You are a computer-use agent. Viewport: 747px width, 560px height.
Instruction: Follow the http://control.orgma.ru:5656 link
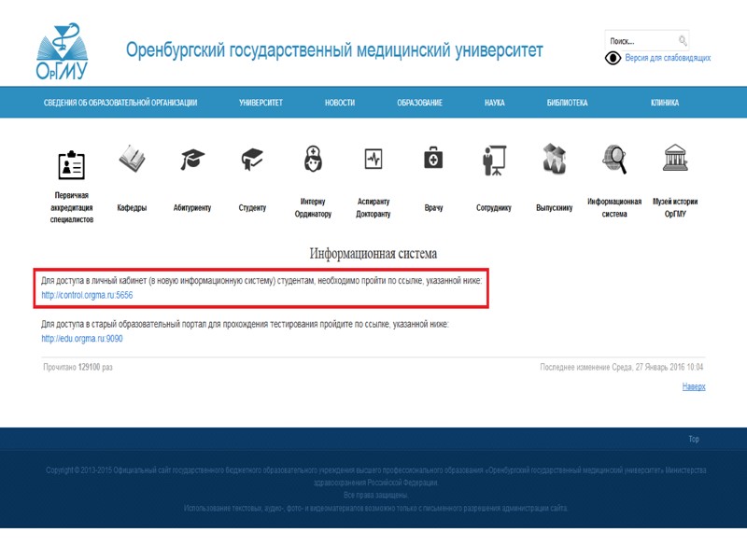[87, 295]
